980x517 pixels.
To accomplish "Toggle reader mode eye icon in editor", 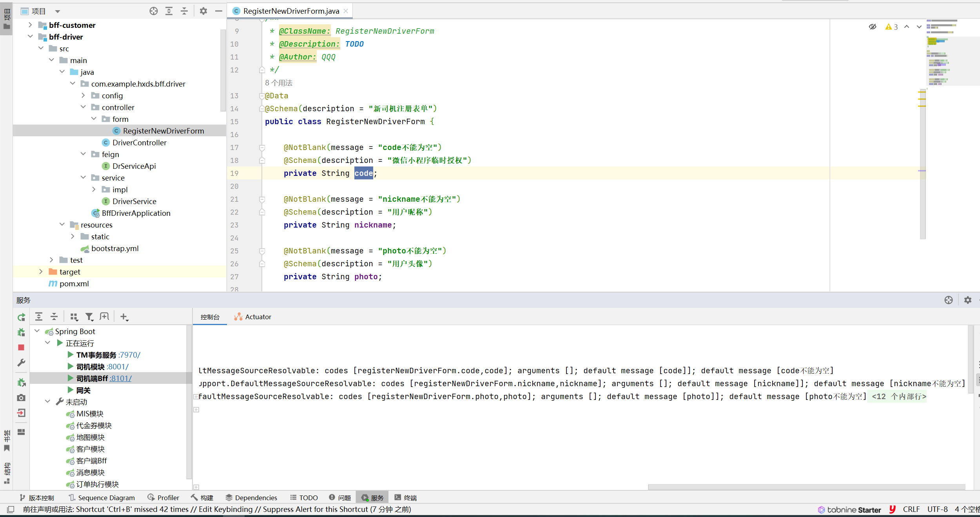I will [x=872, y=27].
